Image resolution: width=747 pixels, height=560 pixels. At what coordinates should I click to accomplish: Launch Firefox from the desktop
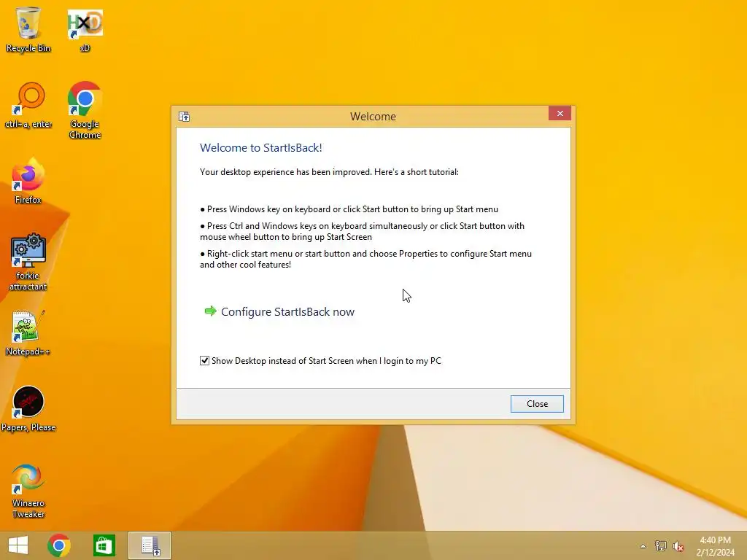28,182
